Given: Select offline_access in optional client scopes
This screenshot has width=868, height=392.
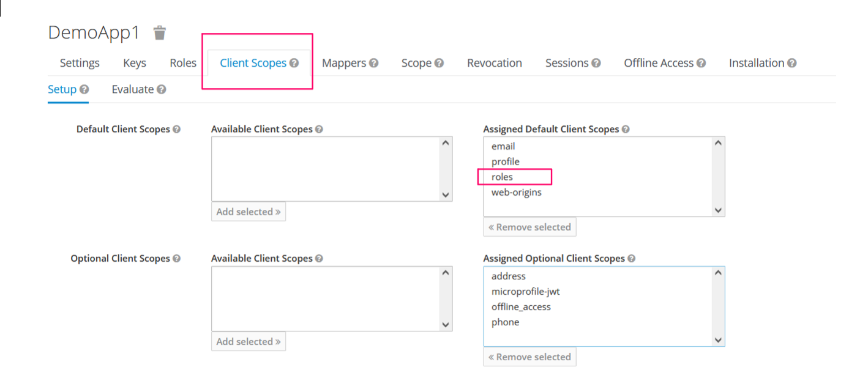Looking at the screenshot, I should point(521,307).
